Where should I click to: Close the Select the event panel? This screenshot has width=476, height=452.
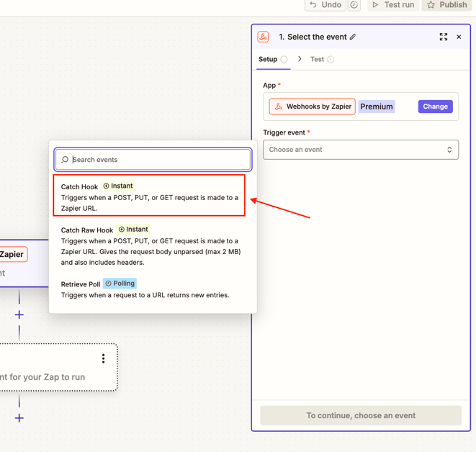459,37
